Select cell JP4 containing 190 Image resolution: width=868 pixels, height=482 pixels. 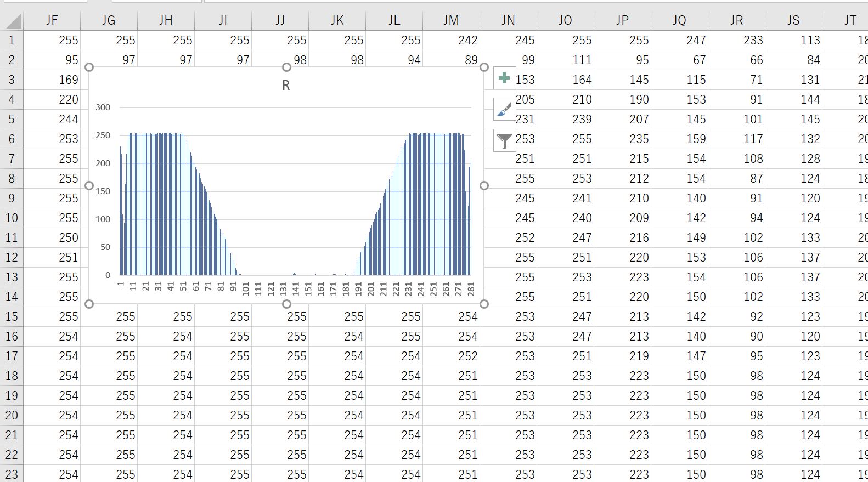622,99
